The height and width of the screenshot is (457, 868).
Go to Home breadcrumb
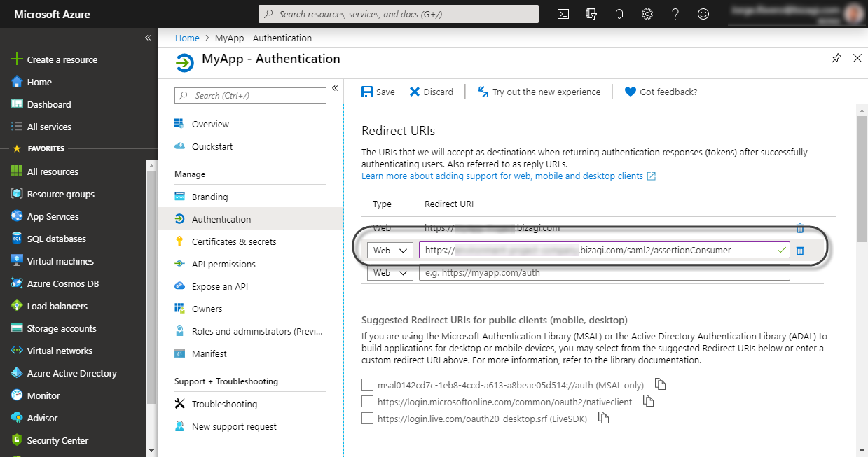click(x=187, y=38)
